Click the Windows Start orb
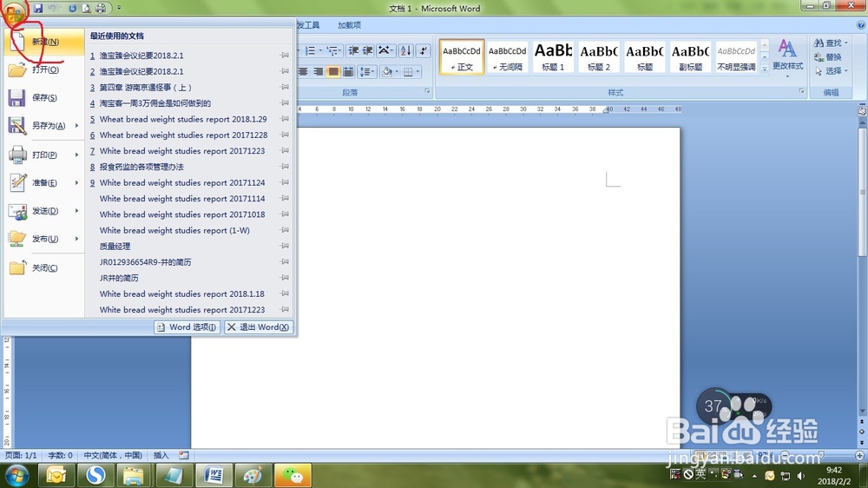868x488 pixels. [16, 475]
